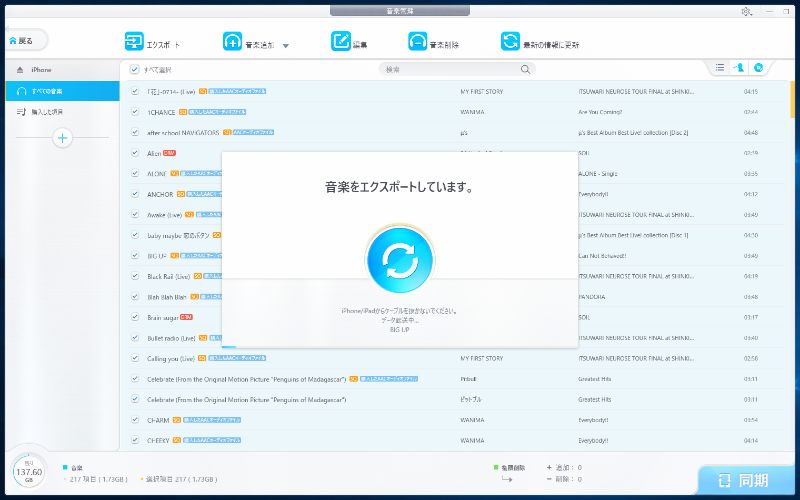Screen dimensions: 800x500
Task: Select the baby maybe 恋のボタン track title
Action: pyautogui.click(x=179, y=236)
